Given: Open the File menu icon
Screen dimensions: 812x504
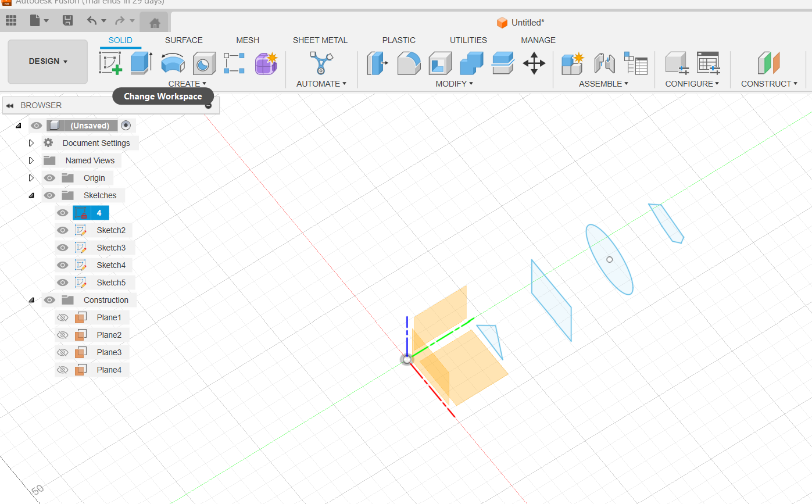Looking at the screenshot, I should pyautogui.click(x=35, y=21).
